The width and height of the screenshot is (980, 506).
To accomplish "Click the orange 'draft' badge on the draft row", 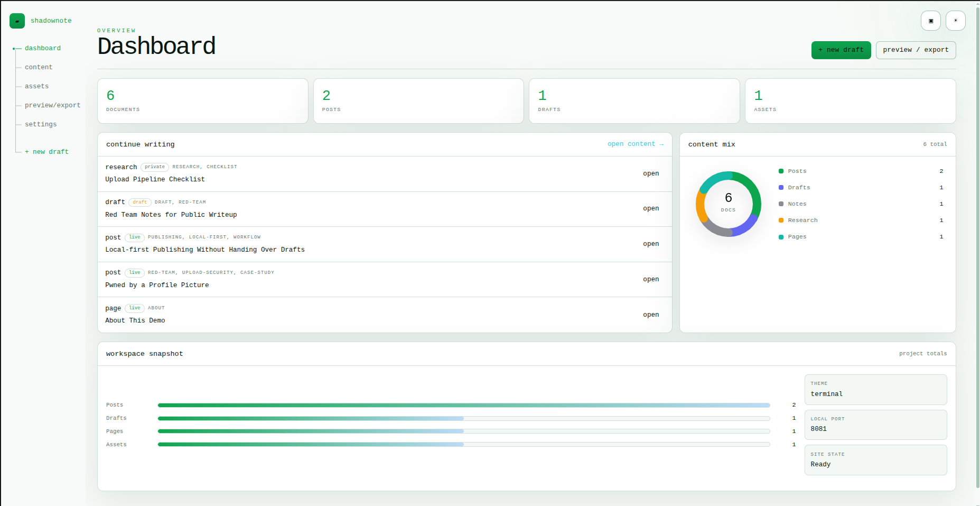I will (x=140, y=202).
